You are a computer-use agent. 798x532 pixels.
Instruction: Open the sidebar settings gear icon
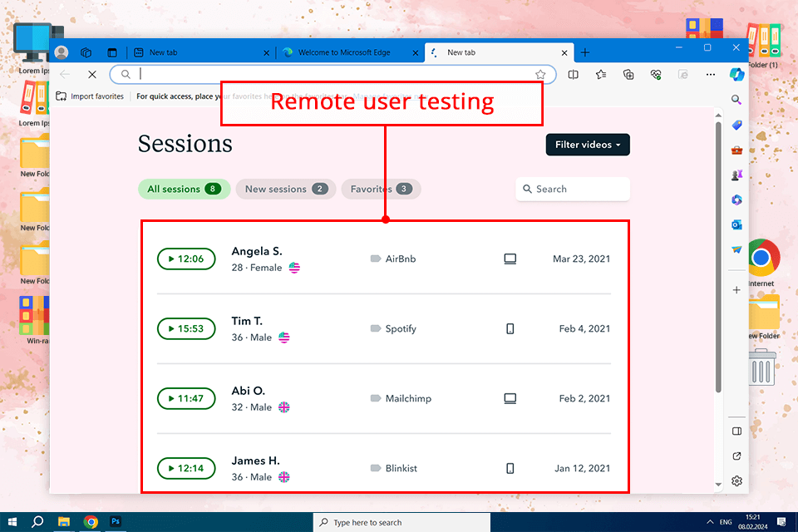click(737, 481)
